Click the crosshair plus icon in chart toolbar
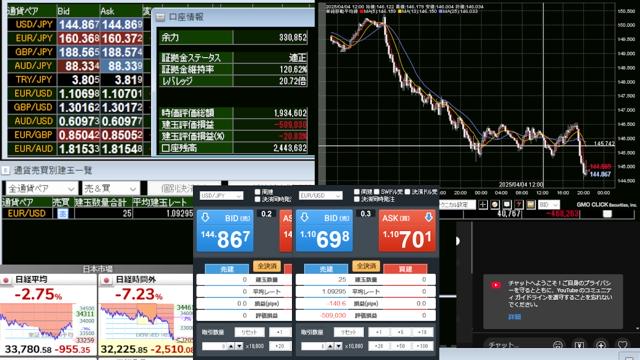640x360 pixels. click(x=482, y=204)
